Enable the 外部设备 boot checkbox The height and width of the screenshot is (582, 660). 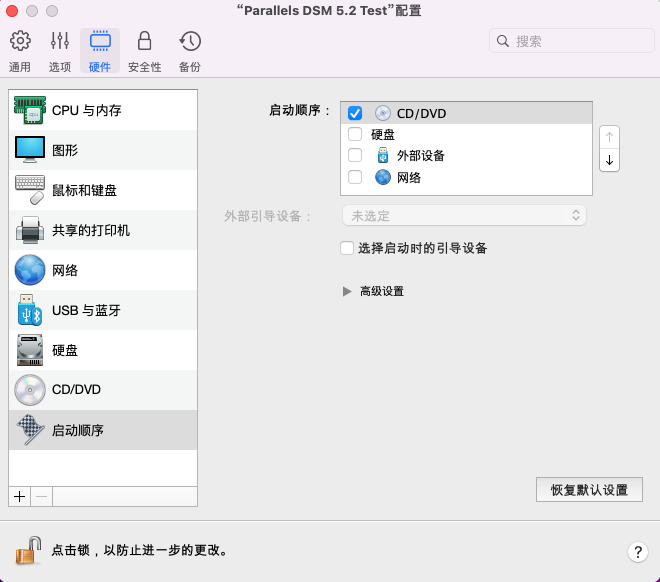click(355, 155)
